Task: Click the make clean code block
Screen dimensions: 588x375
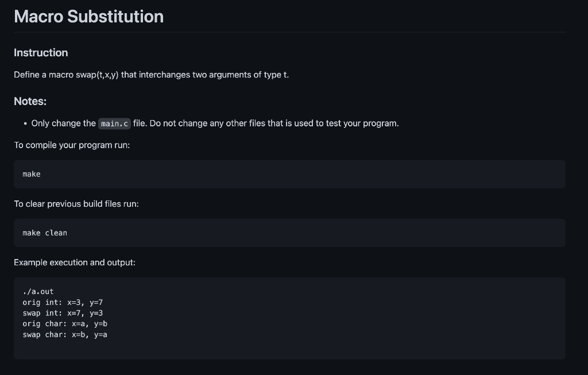Action: point(289,233)
